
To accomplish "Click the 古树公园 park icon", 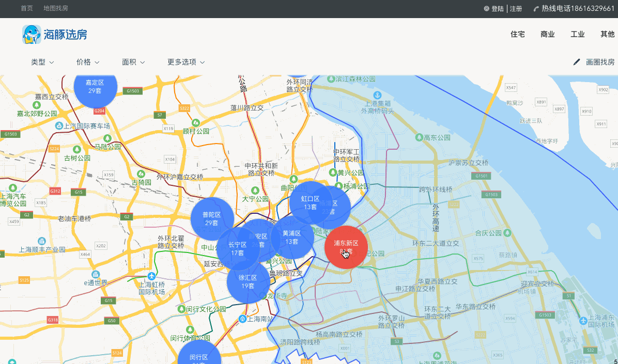I will coord(78,149).
